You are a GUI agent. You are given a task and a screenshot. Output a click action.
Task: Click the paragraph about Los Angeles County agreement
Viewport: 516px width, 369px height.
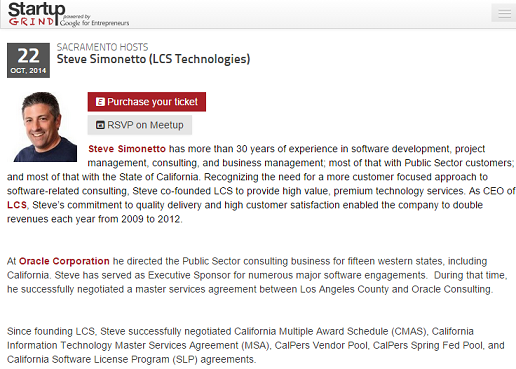257,275
